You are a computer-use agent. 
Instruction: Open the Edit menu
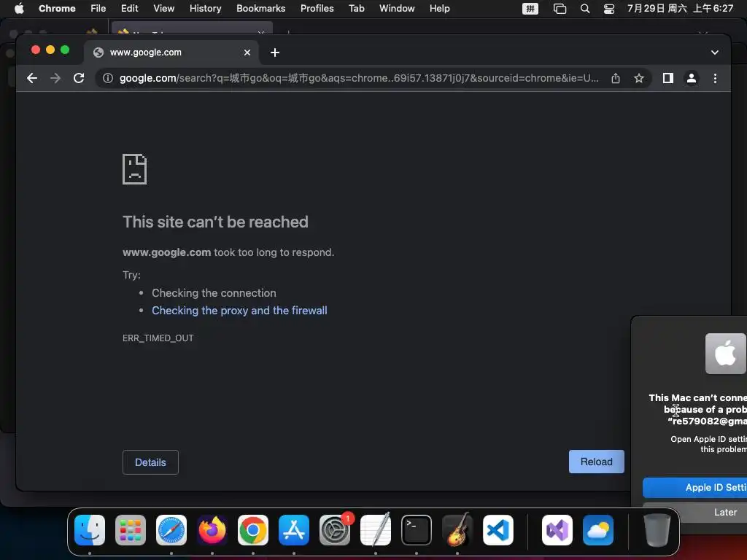(130, 9)
